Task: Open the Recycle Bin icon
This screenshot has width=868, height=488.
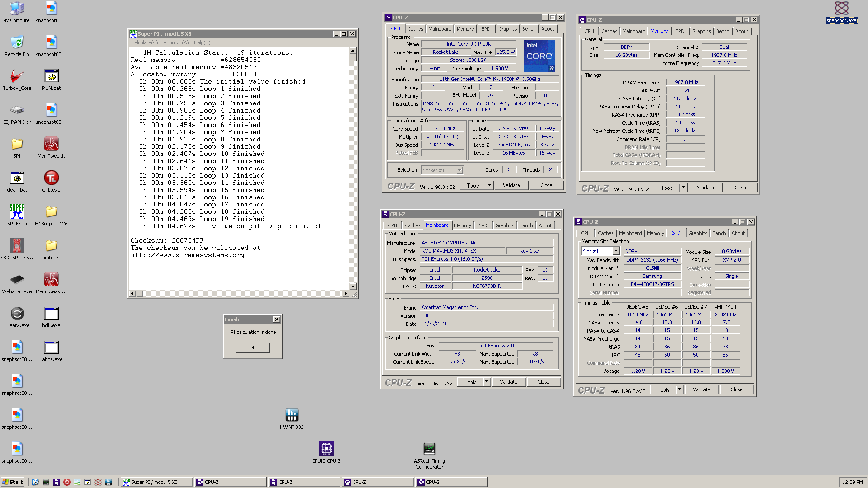Action: 17,46
